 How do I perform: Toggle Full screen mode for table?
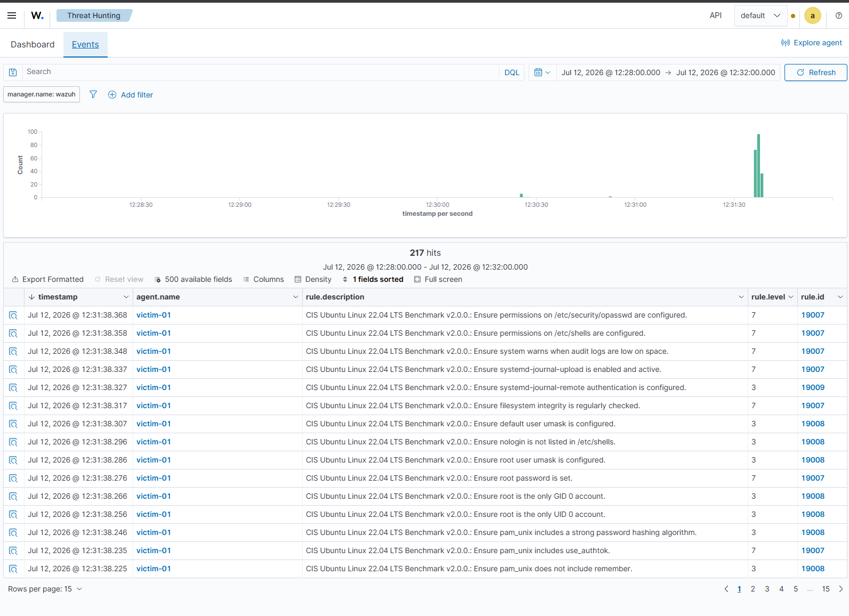[438, 279]
